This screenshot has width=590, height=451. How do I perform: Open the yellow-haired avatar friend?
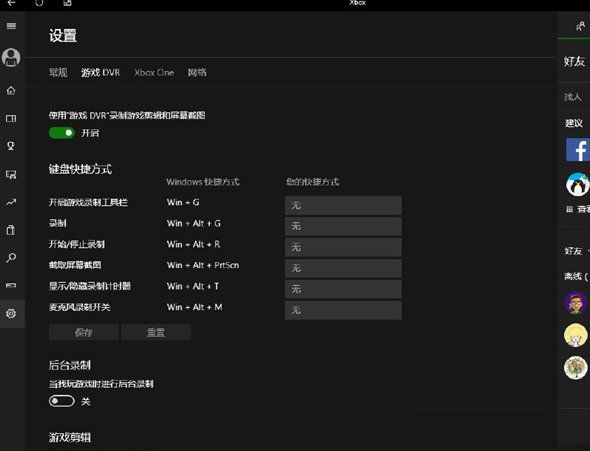pyautogui.click(x=575, y=335)
